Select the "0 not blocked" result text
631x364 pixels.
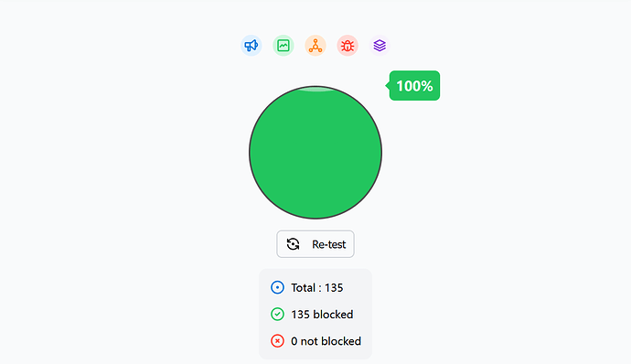pyautogui.click(x=326, y=341)
